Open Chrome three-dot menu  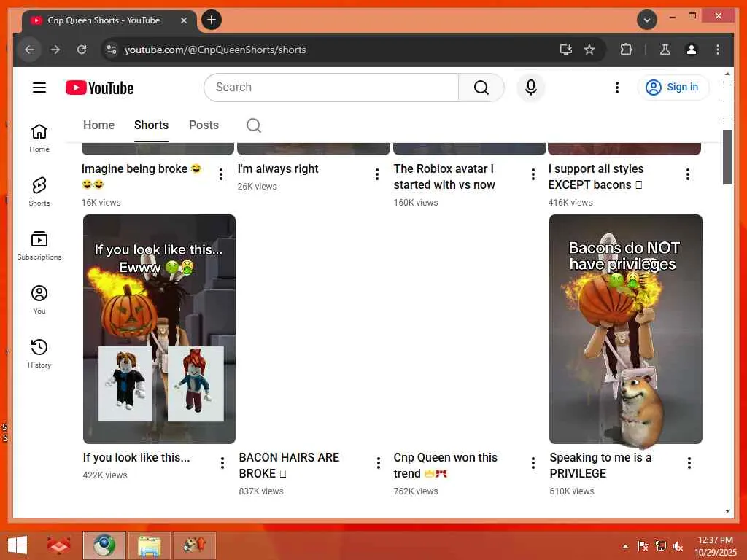718,50
